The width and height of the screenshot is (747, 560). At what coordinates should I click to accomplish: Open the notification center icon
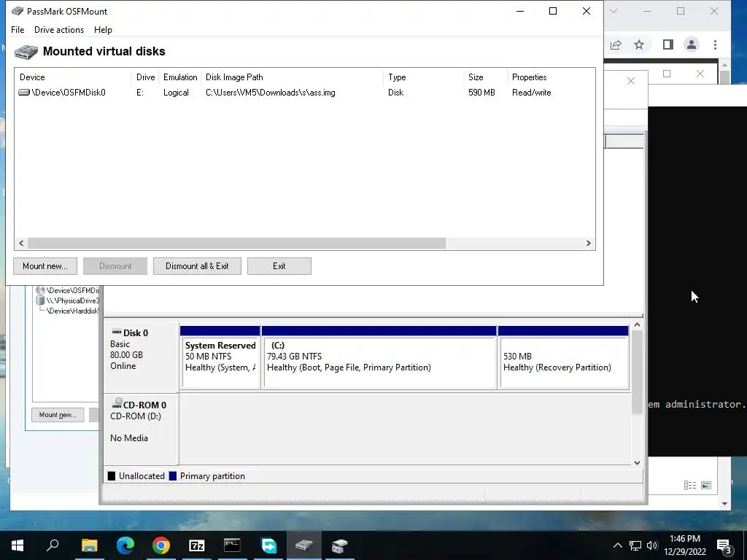click(x=724, y=545)
